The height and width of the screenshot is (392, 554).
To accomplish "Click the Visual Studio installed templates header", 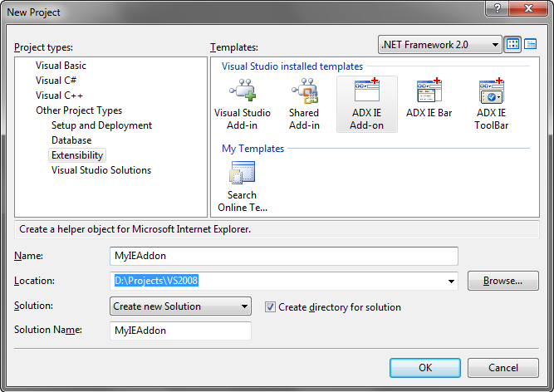I will [292, 66].
